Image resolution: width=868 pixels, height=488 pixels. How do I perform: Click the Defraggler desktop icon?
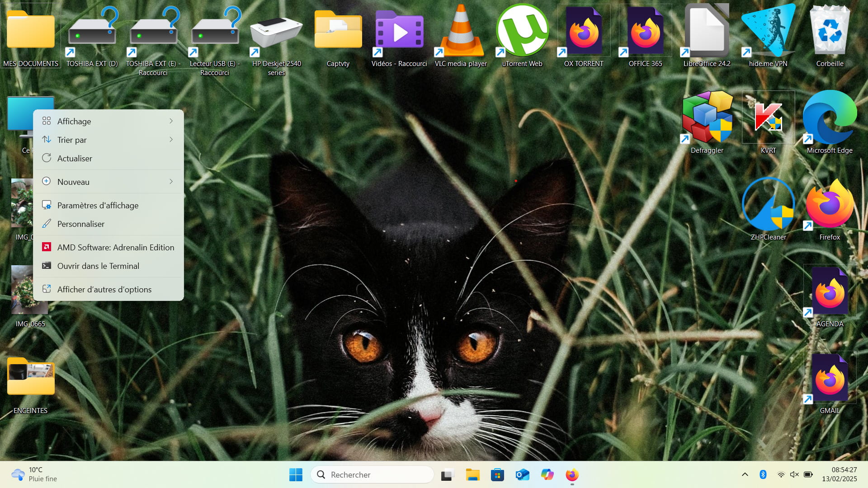tap(707, 117)
